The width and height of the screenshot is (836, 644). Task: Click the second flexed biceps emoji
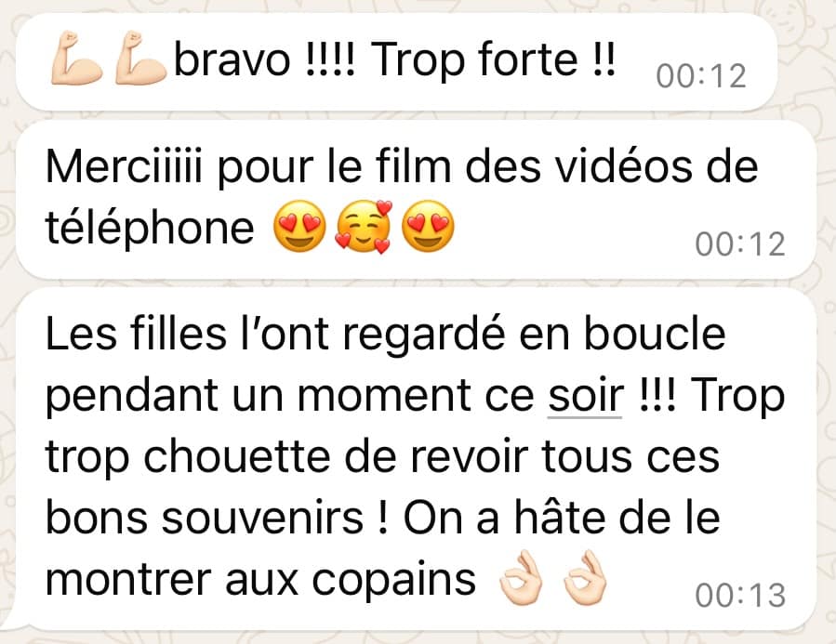pos(140,58)
